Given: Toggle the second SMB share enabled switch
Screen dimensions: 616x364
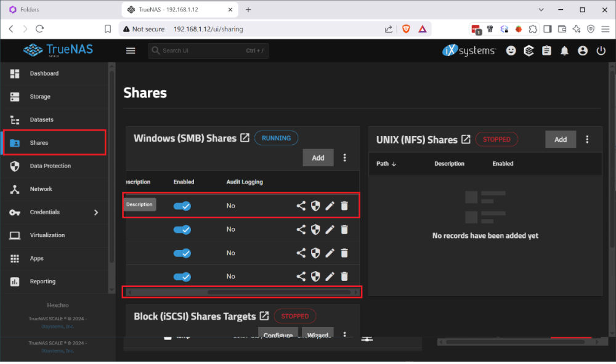Looking at the screenshot, I should coord(182,229).
